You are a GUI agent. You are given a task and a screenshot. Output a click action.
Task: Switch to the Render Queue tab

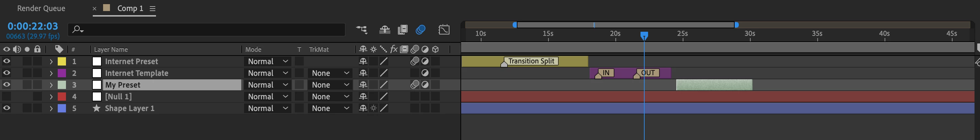(x=41, y=8)
